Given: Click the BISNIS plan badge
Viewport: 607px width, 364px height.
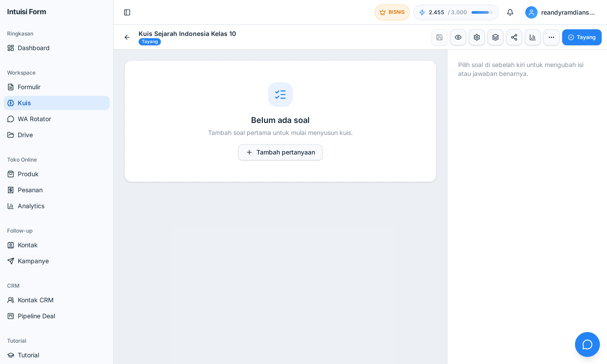Looking at the screenshot, I should pos(392,12).
